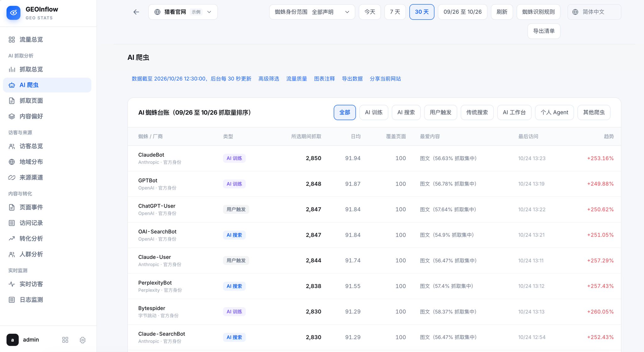The image size is (644, 352).
Task: Click the 趋势 column header
Action: 609,136
